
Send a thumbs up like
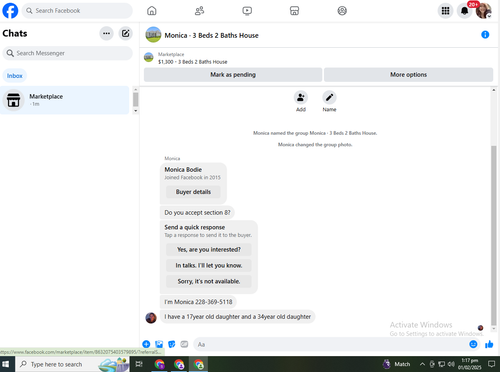pyautogui.click(x=489, y=344)
